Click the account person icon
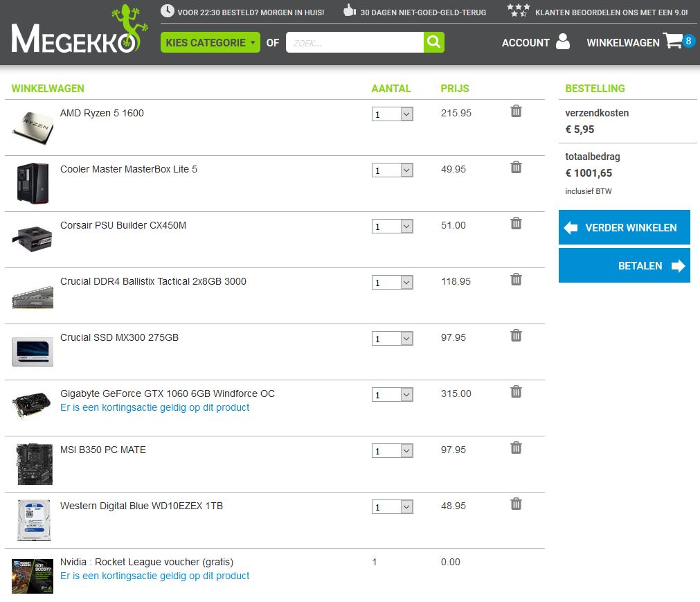Screen dimensions: 700x602 click(x=563, y=41)
